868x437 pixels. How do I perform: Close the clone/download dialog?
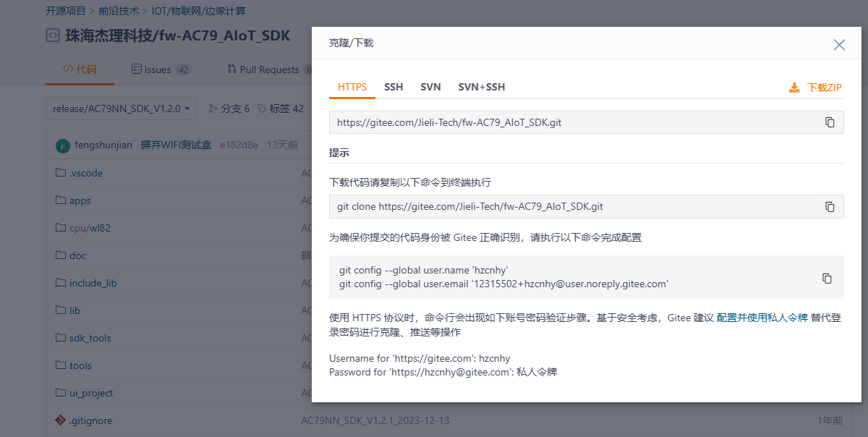839,45
